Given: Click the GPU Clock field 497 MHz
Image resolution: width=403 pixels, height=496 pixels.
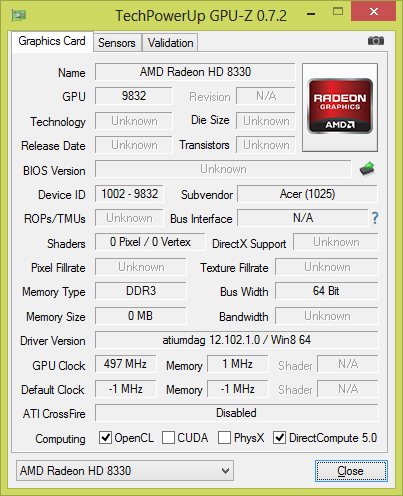Looking at the screenshot, I should click(x=125, y=364).
